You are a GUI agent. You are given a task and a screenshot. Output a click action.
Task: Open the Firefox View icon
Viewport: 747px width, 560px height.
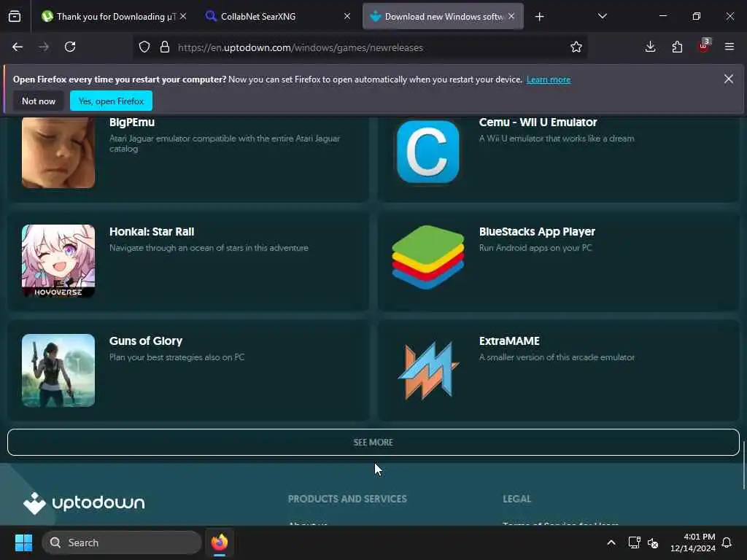pyautogui.click(x=15, y=16)
